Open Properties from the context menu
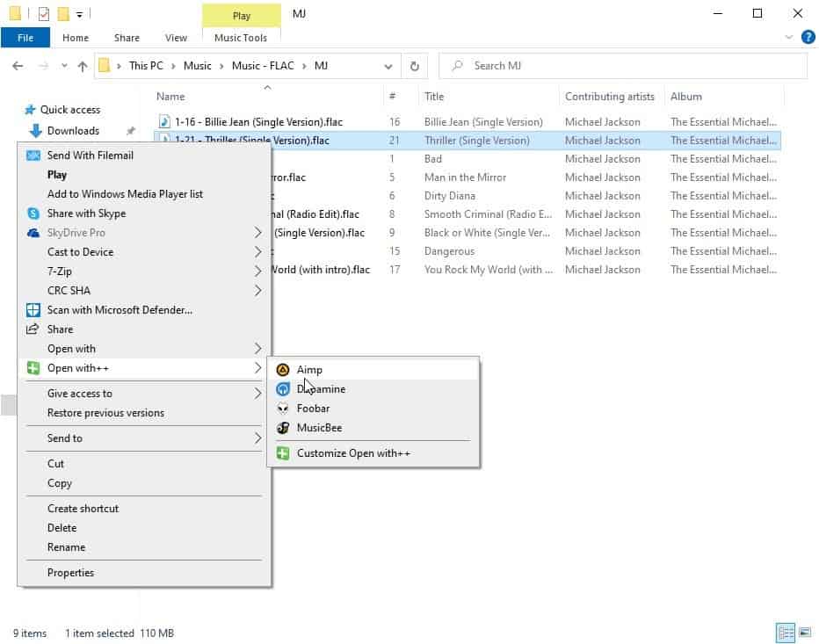819x644 pixels. point(144,573)
